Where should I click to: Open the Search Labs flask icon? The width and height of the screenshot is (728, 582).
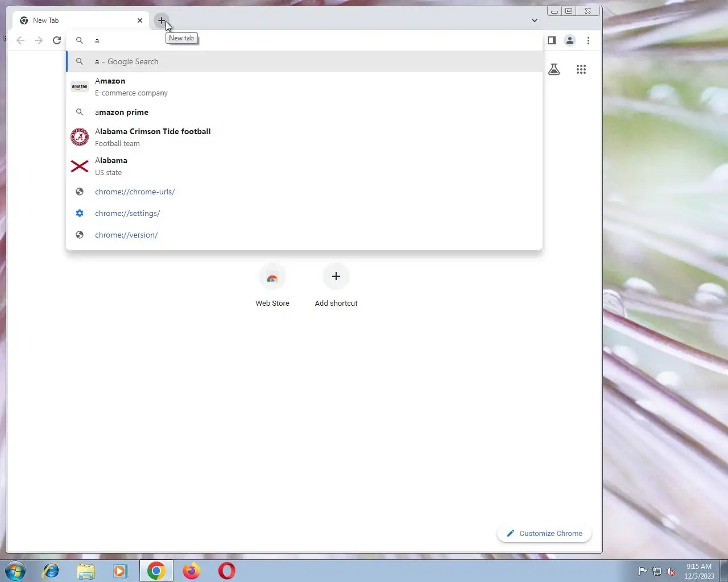pyautogui.click(x=554, y=69)
